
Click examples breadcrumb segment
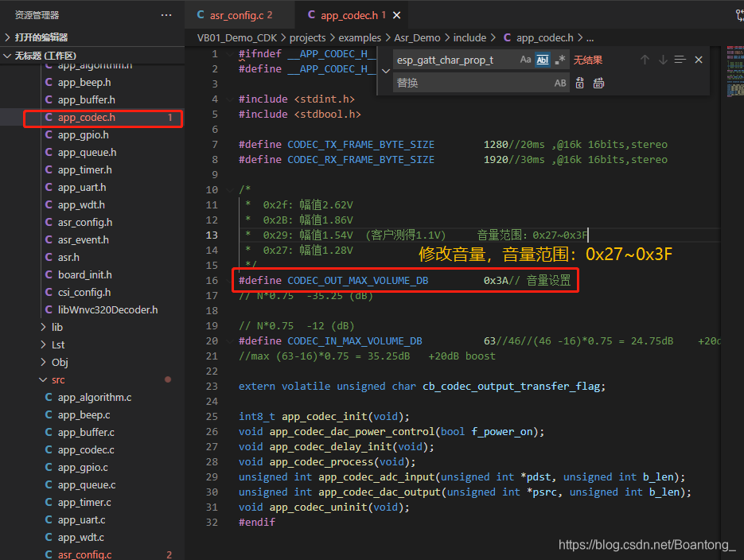(x=360, y=38)
